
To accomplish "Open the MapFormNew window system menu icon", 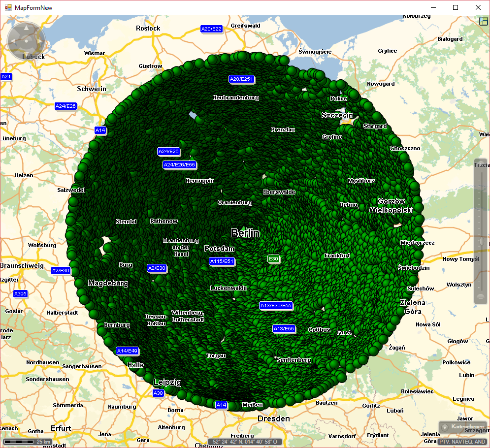I will [x=8, y=7].
